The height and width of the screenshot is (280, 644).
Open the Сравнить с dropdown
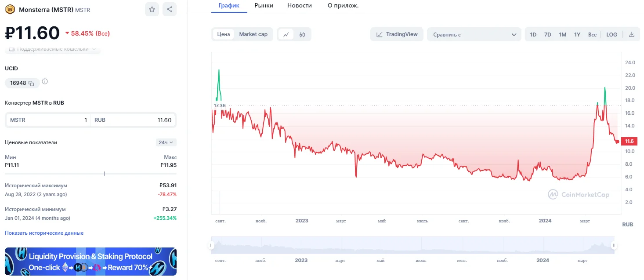[474, 34]
